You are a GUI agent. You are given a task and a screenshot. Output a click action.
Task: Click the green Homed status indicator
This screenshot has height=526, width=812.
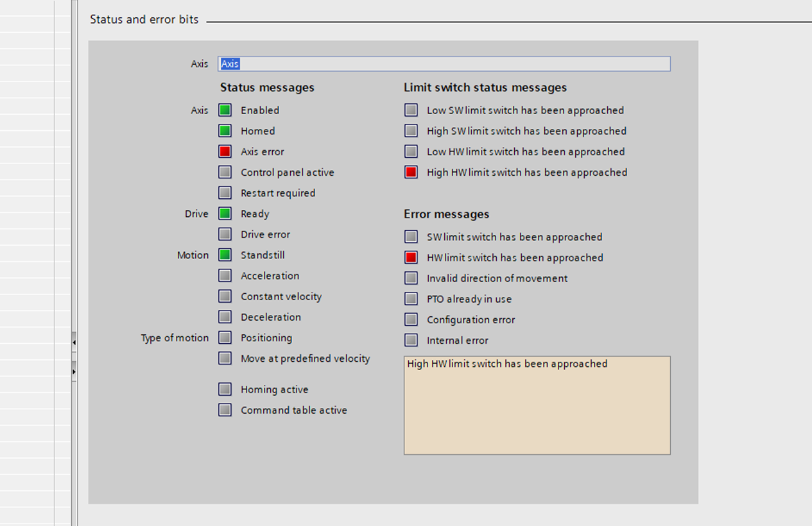[x=225, y=131]
